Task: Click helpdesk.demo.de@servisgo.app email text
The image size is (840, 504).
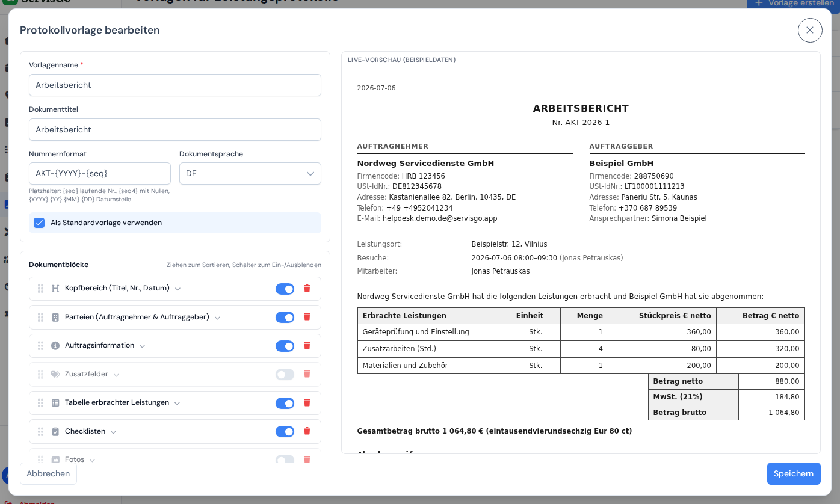Action: [x=440, y=218]
